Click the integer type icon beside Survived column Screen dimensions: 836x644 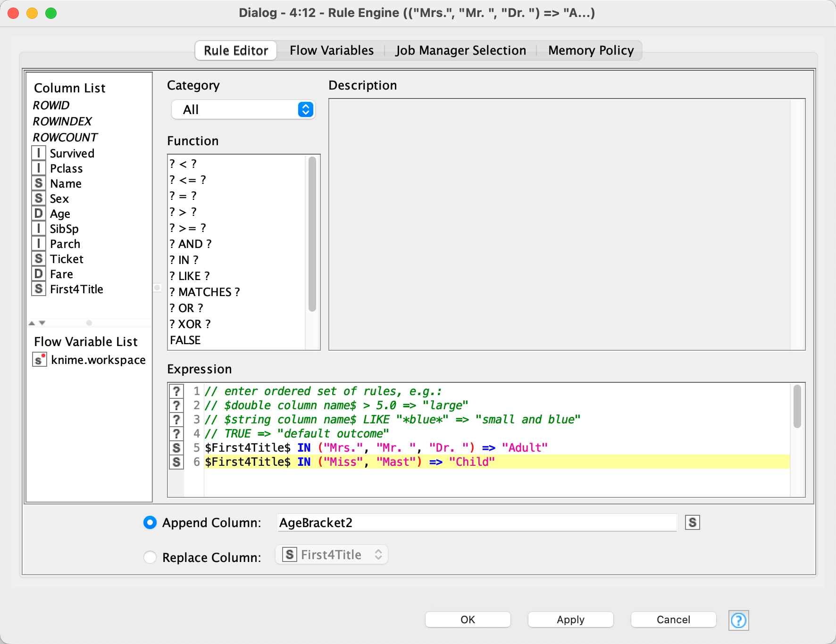pos(39,153)
